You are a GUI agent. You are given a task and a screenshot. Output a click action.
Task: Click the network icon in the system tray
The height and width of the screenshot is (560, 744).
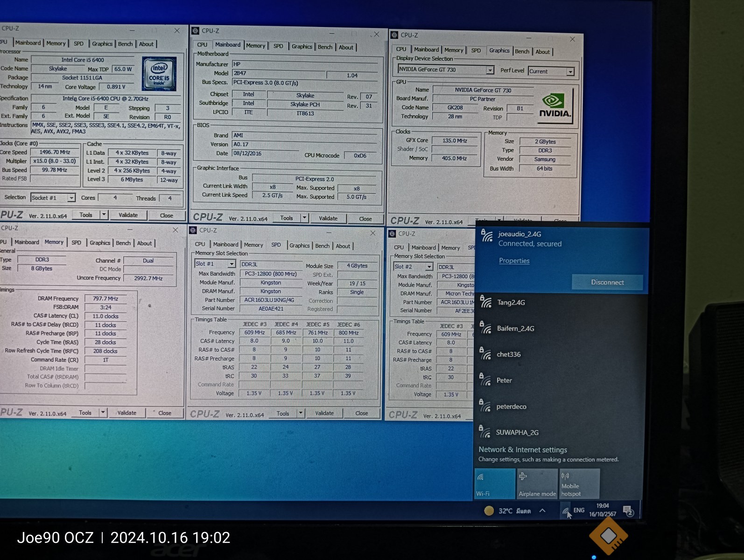[x=566, y=512]
